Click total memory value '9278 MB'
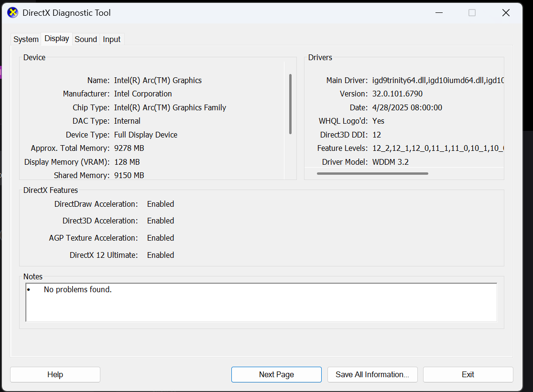The height and width of the screenshot is (392, 533). (129, 148)
